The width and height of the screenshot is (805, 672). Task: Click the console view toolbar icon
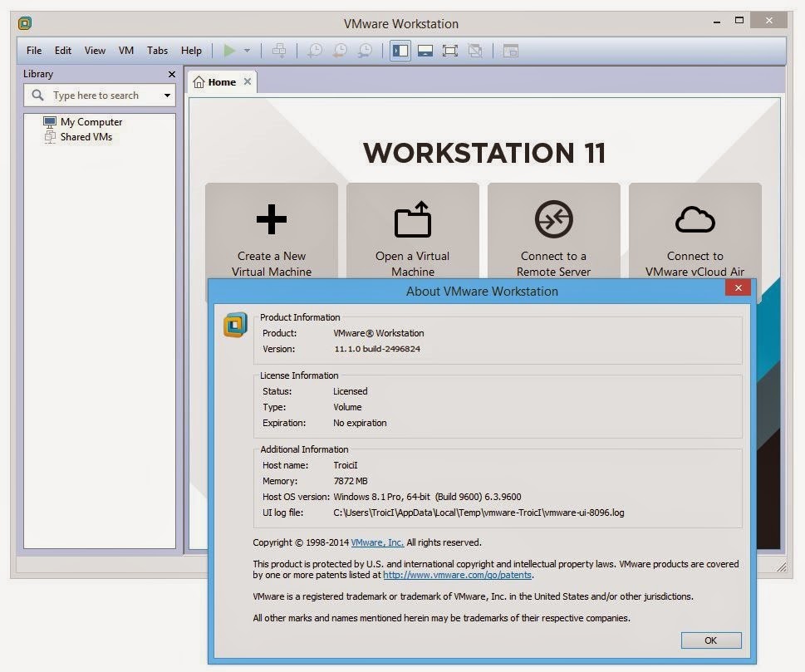(510, 51)
